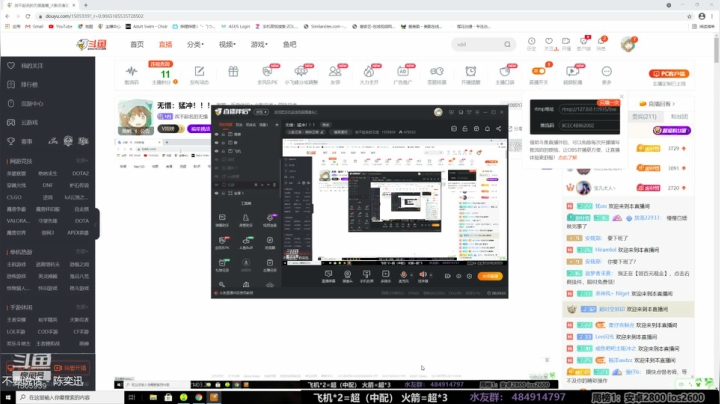Image resolution: width=720 pixels, height=404 pixels.
Task: Add scene with plus in 直播伴侣 tabs
Action: [276, 125]
